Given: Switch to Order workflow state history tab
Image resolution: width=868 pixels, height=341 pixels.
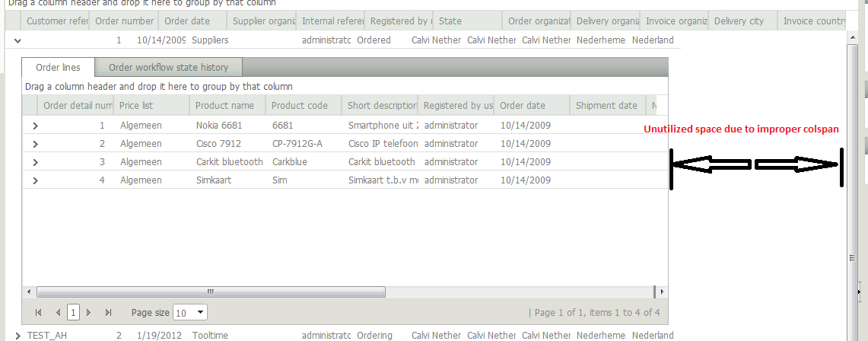Looking at the screenshot, I should pyautogui.click(x=168, y=68).
